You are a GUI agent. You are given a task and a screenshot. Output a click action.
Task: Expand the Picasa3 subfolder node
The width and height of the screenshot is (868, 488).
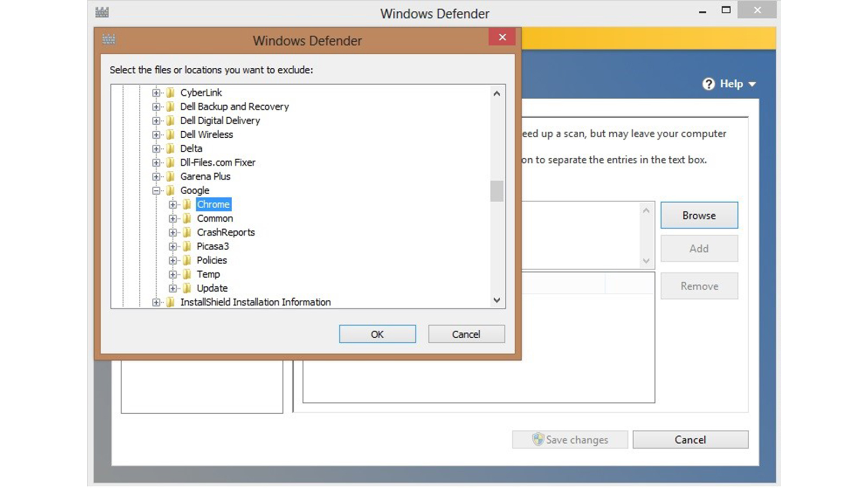tap(173, 247)
